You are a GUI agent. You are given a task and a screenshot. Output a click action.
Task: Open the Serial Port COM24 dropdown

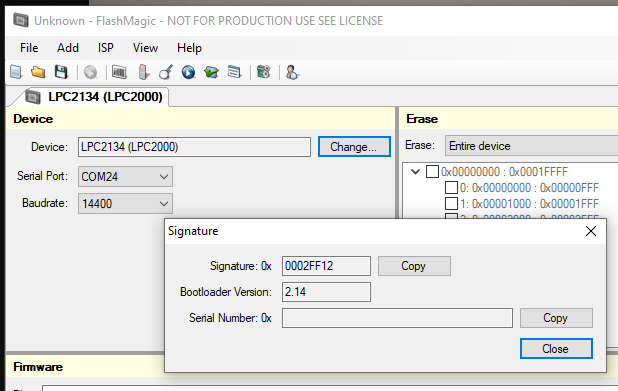click(x=125, y=177)
